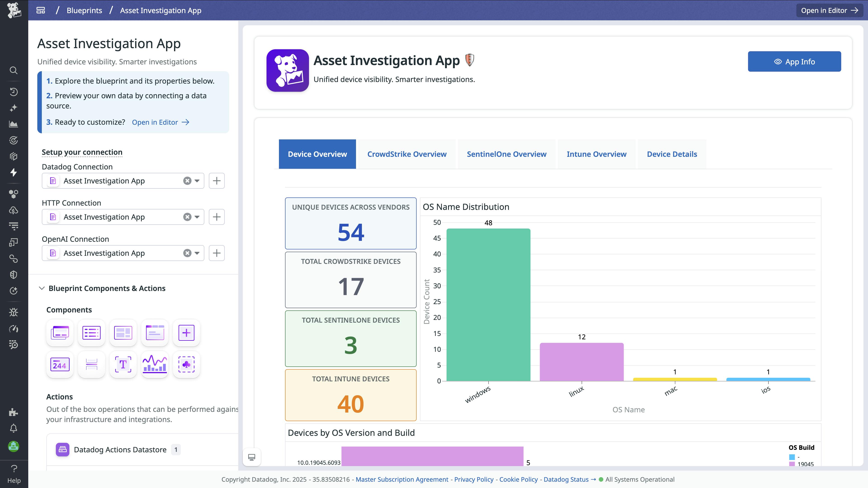Open the OpenAI Connection dropdown
Viewport: 868px width, 488px height.
197,253
